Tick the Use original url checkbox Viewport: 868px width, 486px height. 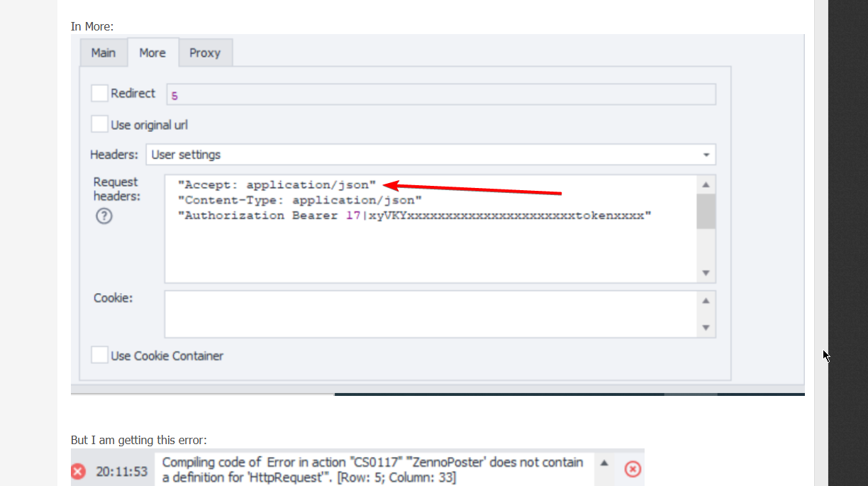pos(100,124)
